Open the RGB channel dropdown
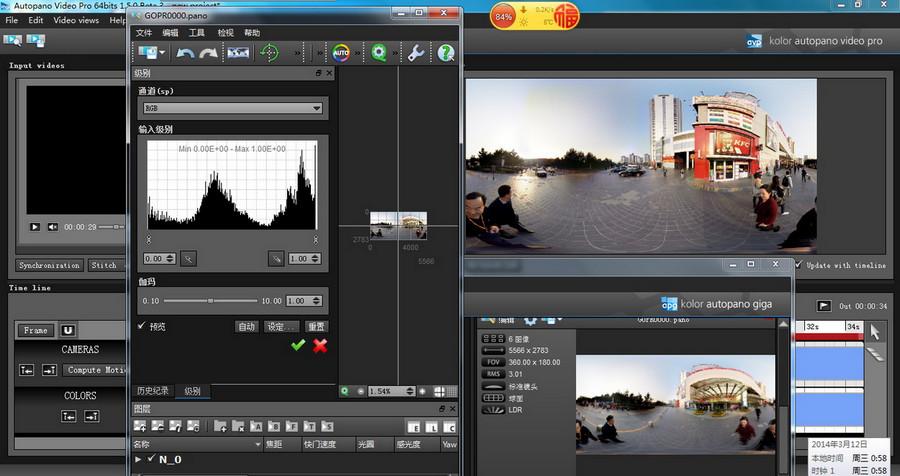Screen dimensions: 900x476 click(x=233, y=108)
